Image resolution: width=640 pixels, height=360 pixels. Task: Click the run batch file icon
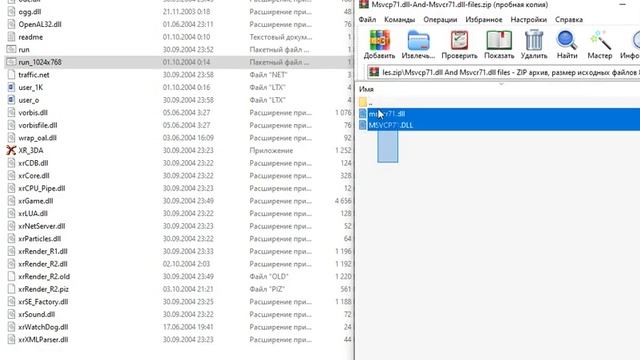pyautogui.click(x=11, y=49)
